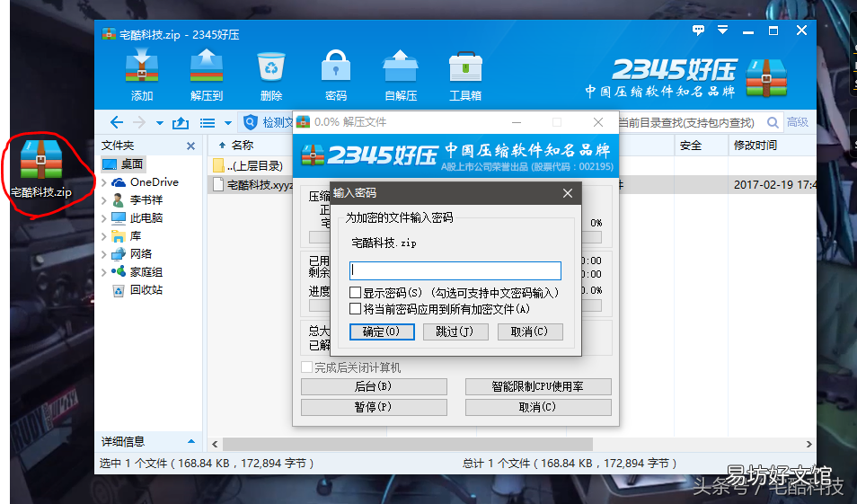Select 桌面 in the folder tree
Screen dimensions: 857x504
coord(123,164)
